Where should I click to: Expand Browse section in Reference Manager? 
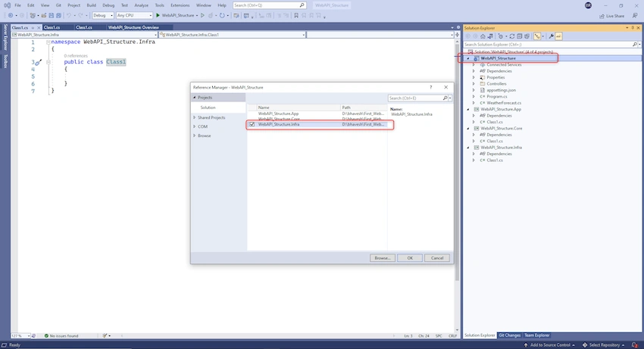pyautogui.click(x=195, y=136)
